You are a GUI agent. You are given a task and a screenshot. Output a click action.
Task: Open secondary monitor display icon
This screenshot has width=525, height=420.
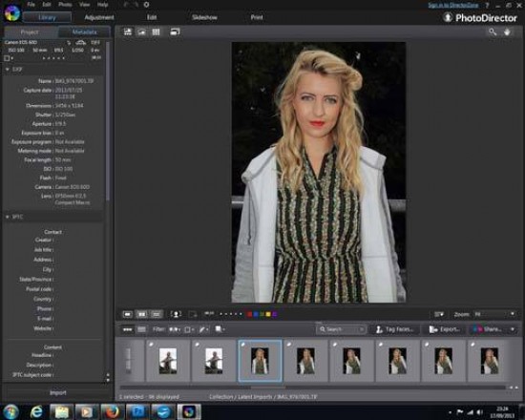pyautogui.click(x=175, y=31)
